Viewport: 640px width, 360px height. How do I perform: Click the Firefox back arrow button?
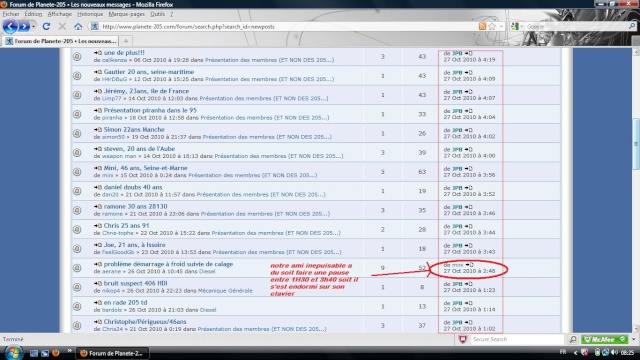(10, 27)
